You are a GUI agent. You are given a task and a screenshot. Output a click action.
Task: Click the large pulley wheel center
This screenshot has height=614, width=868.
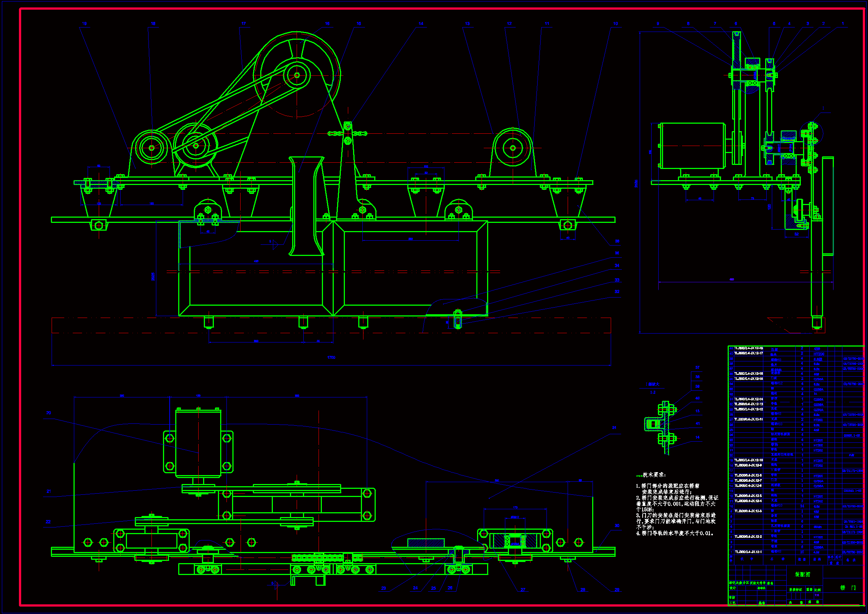[297, 75]
